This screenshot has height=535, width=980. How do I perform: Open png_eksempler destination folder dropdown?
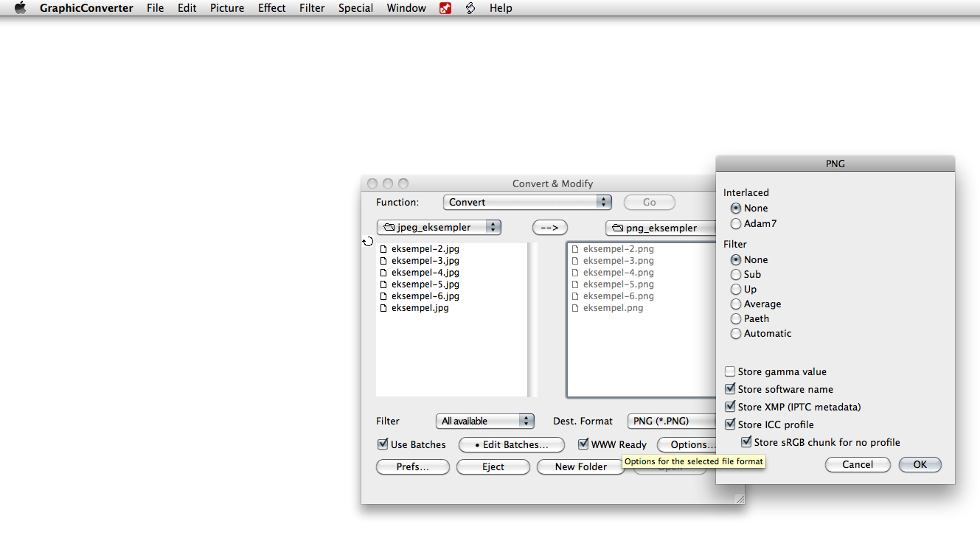pos(661,228)
